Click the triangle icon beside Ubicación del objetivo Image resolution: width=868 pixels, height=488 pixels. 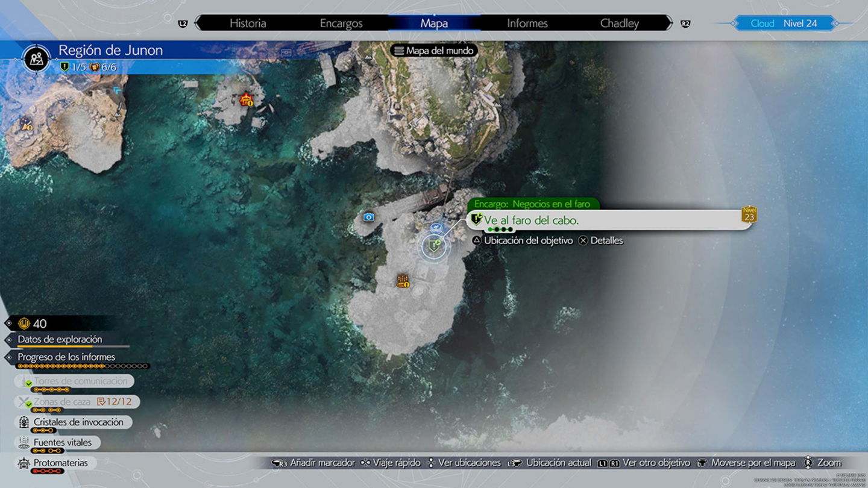click(x=477, y=240)
